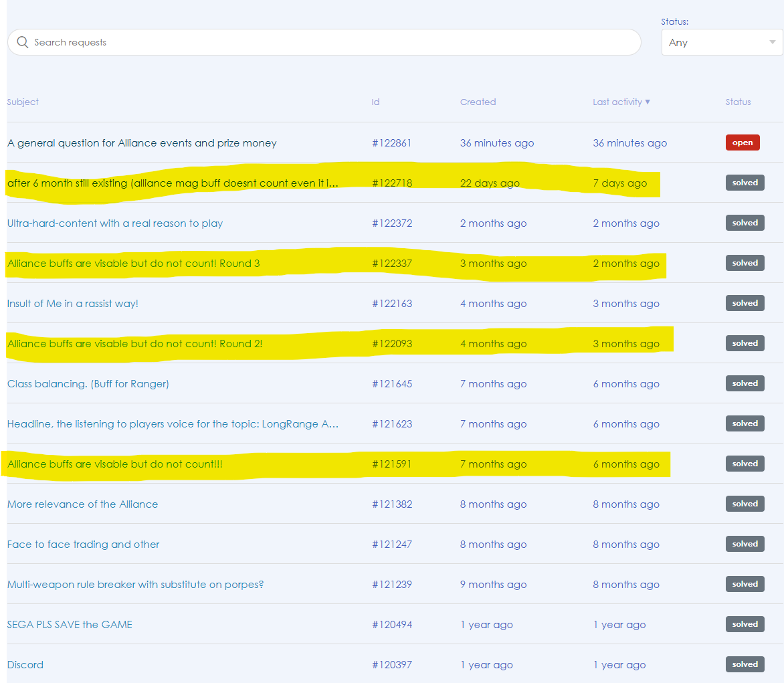
Task: Open 'Ultra-hard-content with a real reason to play'
Action: 115,223
